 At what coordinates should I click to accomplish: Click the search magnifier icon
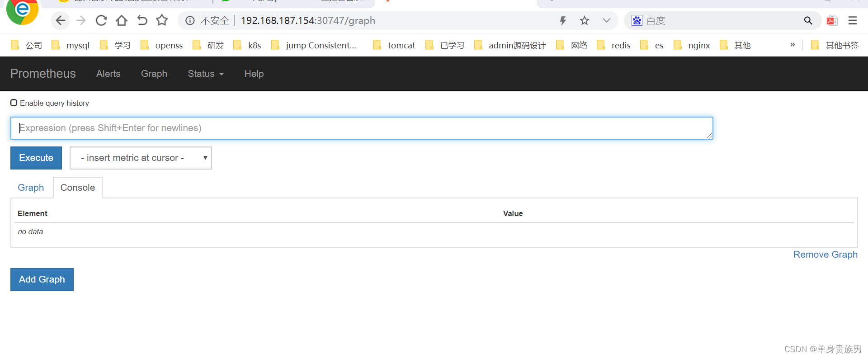click(808, 20)
